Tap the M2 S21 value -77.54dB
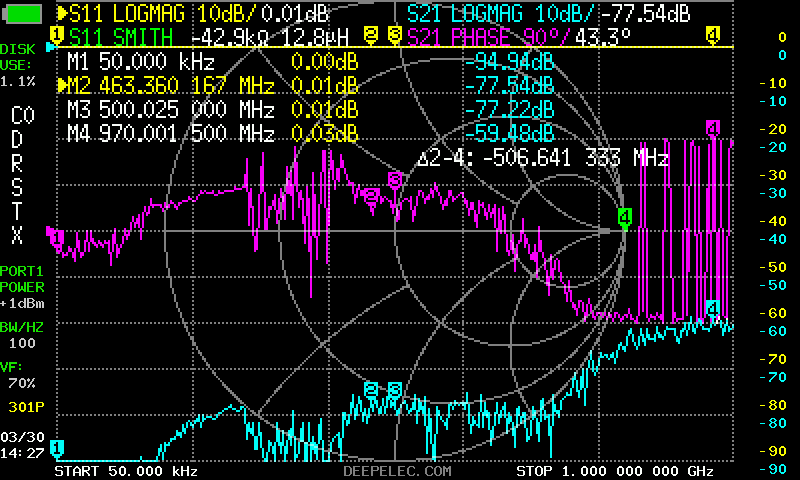 point(509,86)
